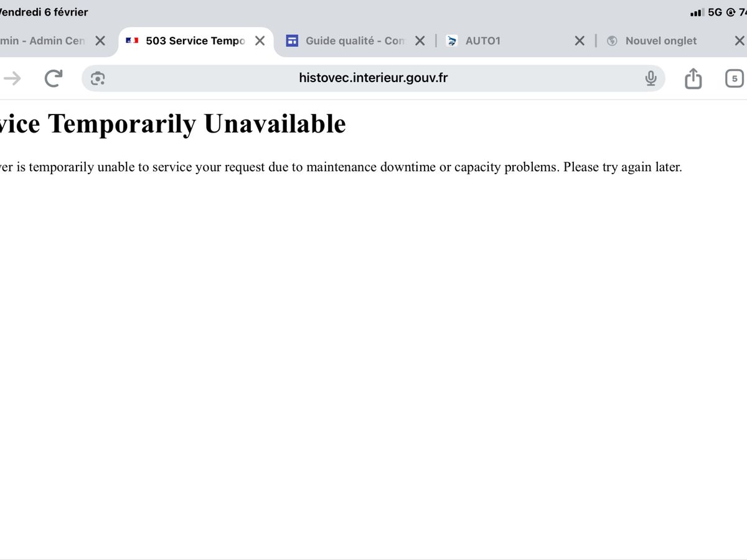This screenshot has height=560, width=747.
Task: Tap the 5G cellular signal indicator
Action: coord(707,12)
